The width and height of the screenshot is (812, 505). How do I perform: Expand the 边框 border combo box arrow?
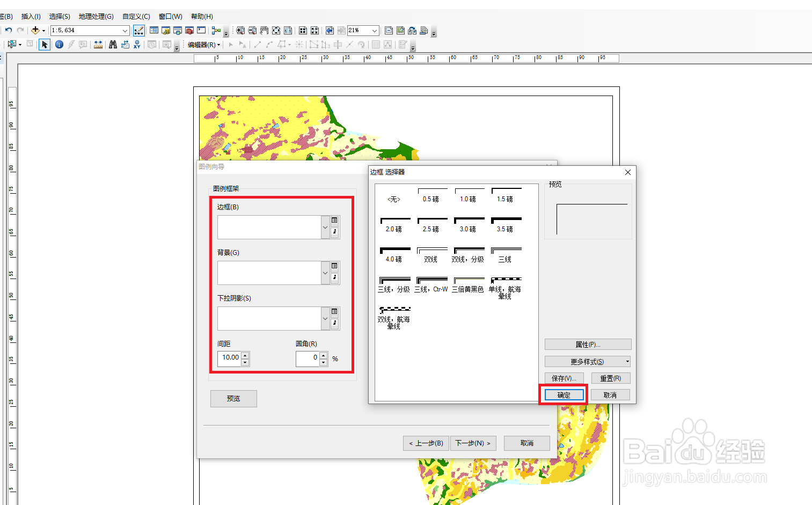(325, 228)
